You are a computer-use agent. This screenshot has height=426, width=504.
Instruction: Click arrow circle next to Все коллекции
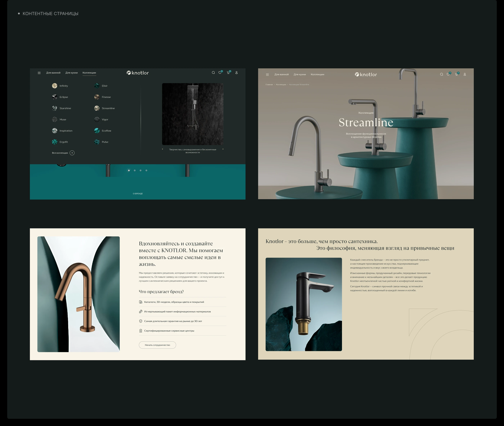point(72,153)
